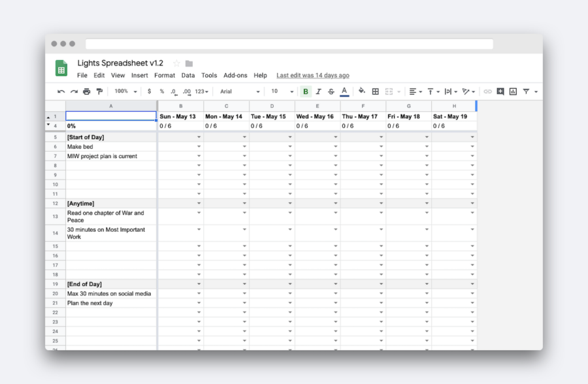The image size is (588, 384).
Task: Open the Format menu
Action: click(x=165, y=76)
